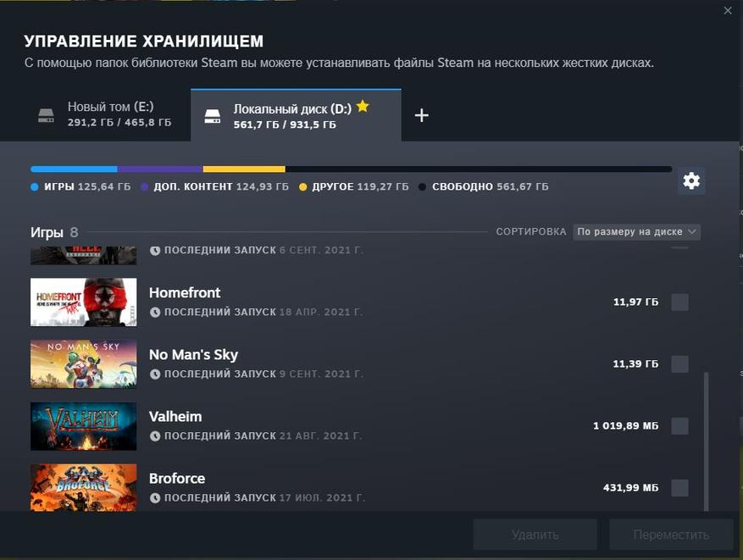Click Свободно 561,67 ГБ legend entry
The image size is (743, 560).
coord(484,186)
